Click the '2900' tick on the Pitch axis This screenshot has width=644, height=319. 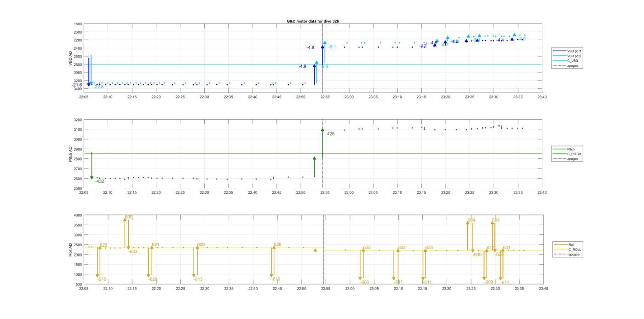click(x=78, y=149)
